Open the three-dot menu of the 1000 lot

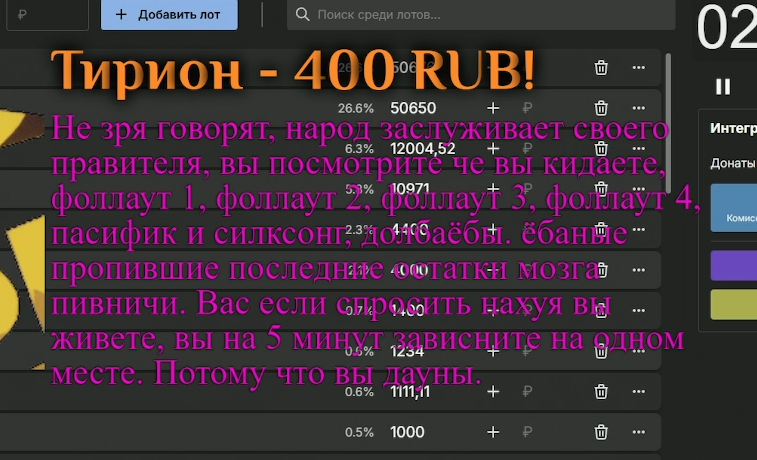639,432
